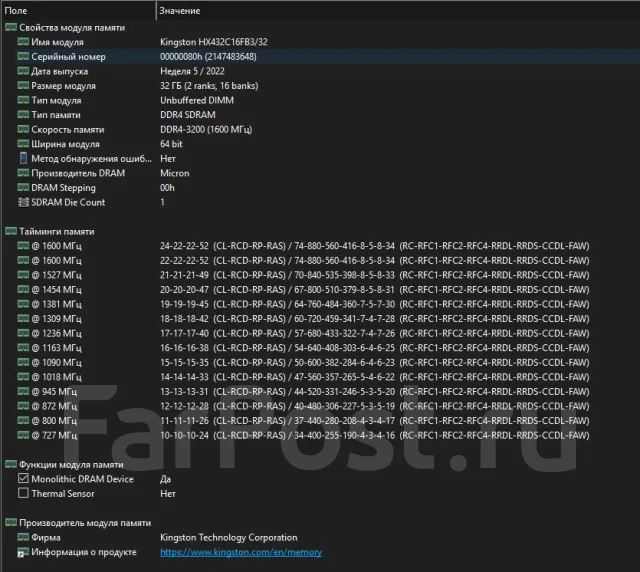This screenshot has height=572, width=640.
Task: Click the chip icon beside SDRAM Die Count
Action: tap(23, 202)
